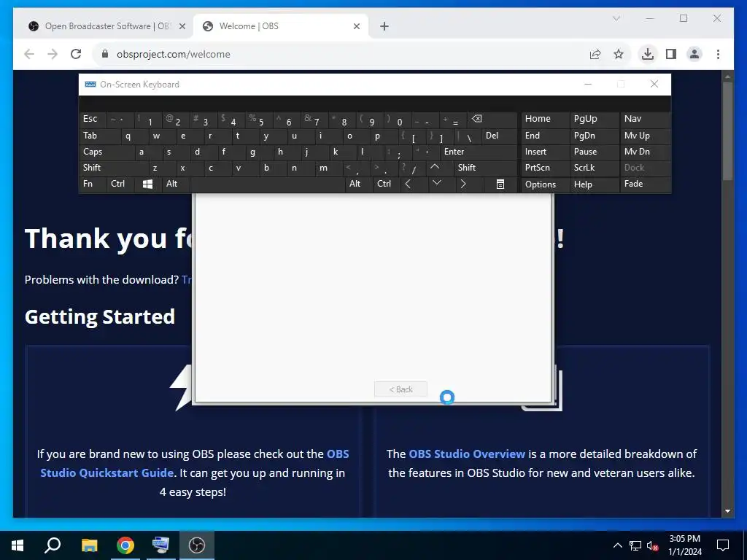Toggle the Chrome side panel icon
Image resolution: width=747 pixels, height=560 pixels.
point(671,54)
